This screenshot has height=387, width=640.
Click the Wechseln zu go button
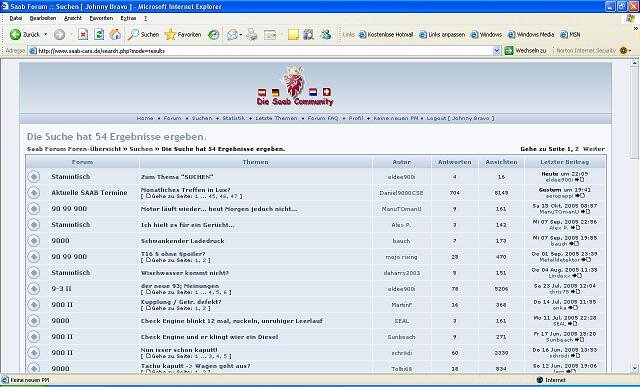[525, 51]
